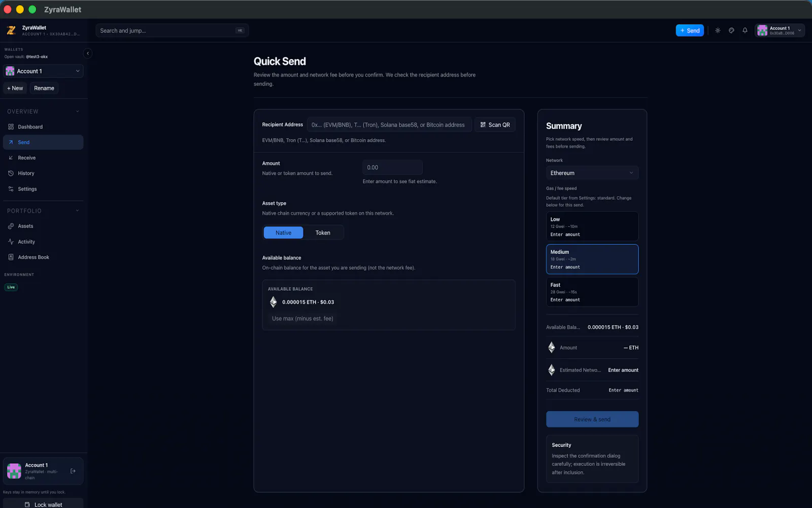This screenshot has width=812, height=508.
Task: Choose the Low gas fee speed
Action: coord(592,227)
